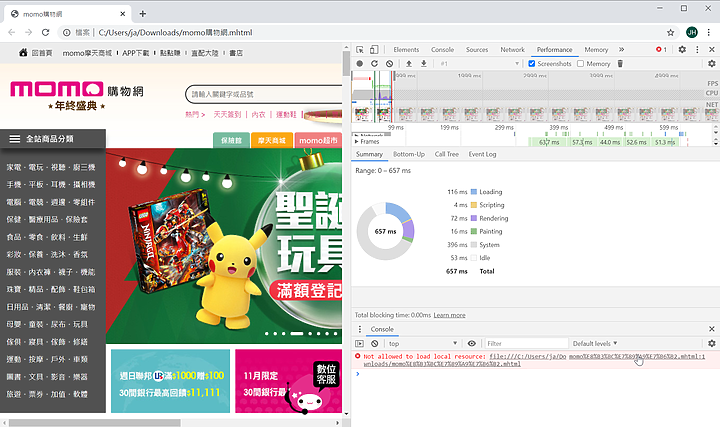Screen dimensions: 720x427
Task: Switch to the Memory panel tab
Action: 596,50
